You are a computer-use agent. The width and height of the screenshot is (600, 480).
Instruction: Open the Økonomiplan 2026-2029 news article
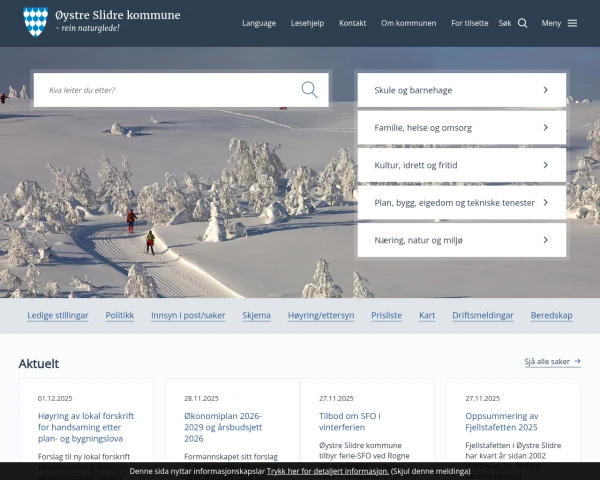point(222,426)
